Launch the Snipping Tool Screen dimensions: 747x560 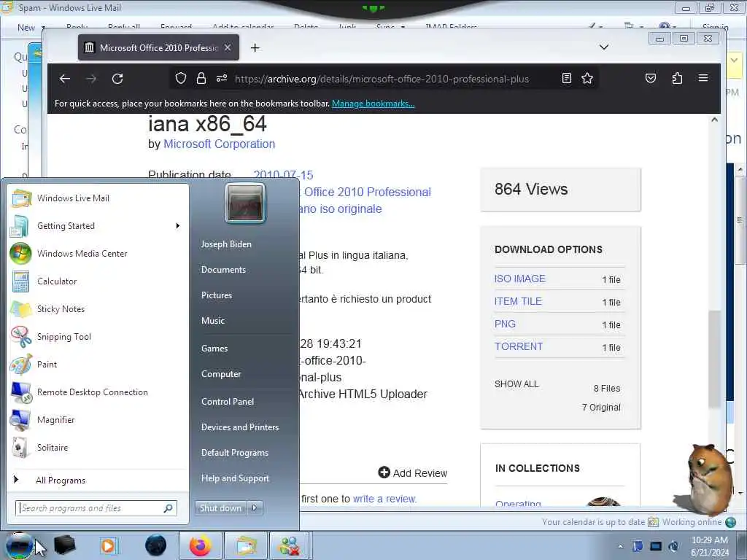(x=98, y=337)
